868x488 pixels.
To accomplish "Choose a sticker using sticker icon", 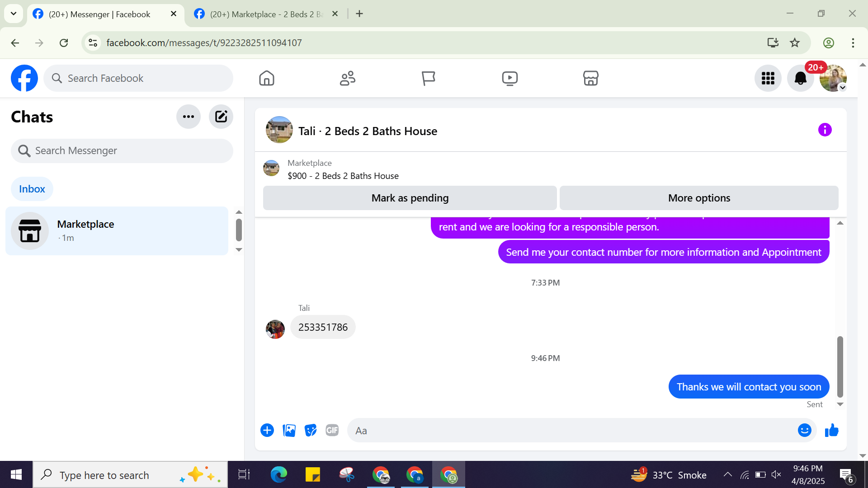I will 311,430.
